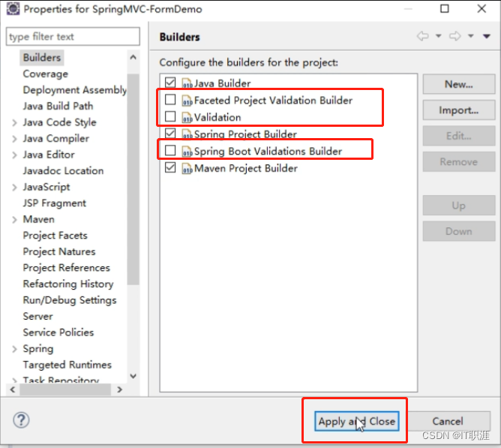Screen dimensions: 501x448
Task: Click the tree horizontal scrollbar thumb
Action: point(65,389)
